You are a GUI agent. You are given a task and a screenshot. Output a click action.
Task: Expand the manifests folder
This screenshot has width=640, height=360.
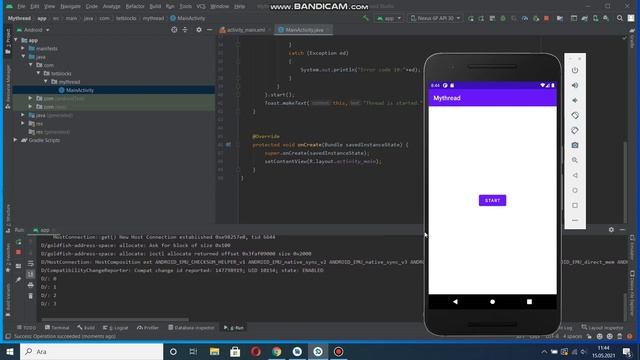point(23,48)
